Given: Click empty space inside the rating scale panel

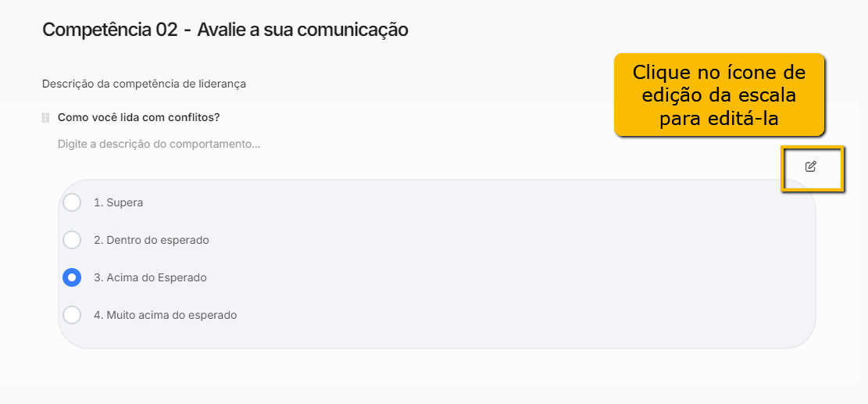Looking at the screenshot, I should coord(498,260).
